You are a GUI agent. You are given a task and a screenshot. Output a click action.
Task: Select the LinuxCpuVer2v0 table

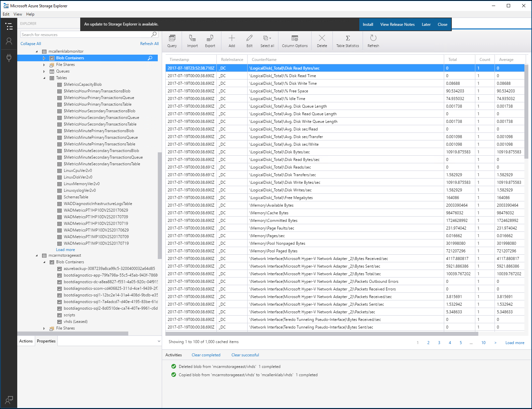pos(78,171)
